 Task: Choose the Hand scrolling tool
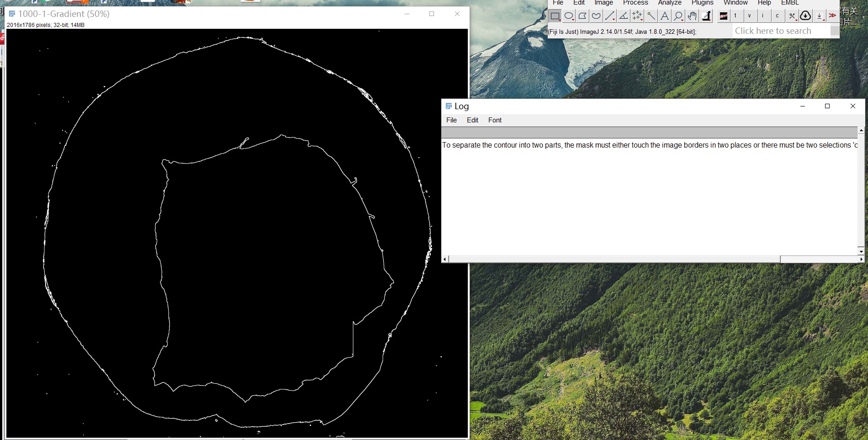click(693, 16)
